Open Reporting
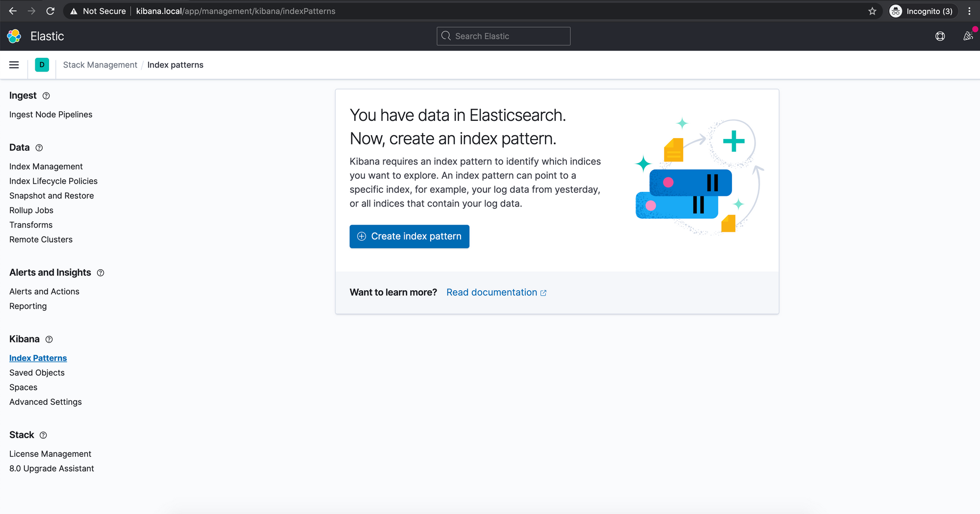Viewport: 980px width, 514px height. [x=28, y=306]
